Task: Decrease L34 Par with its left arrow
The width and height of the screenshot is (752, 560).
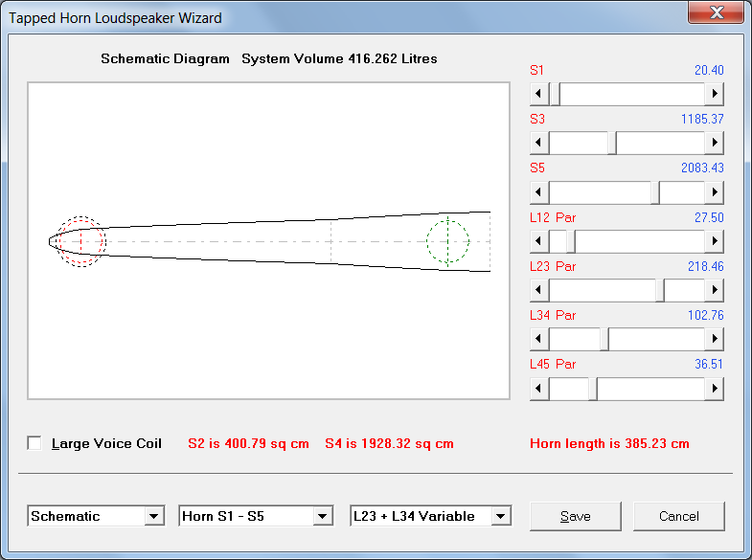Action: [x=539, y=339]
